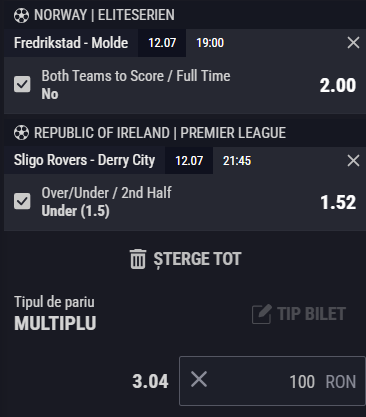Click the 100 RON stake input field
This screenshot has height=417, width=366.
click(272, 381)
